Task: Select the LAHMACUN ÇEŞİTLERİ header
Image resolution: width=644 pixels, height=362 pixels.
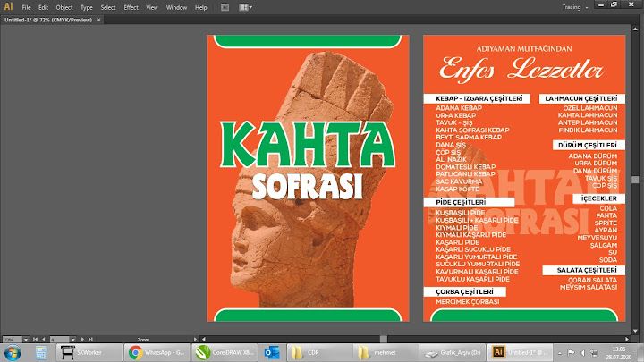Action: [x=581, y=98]
